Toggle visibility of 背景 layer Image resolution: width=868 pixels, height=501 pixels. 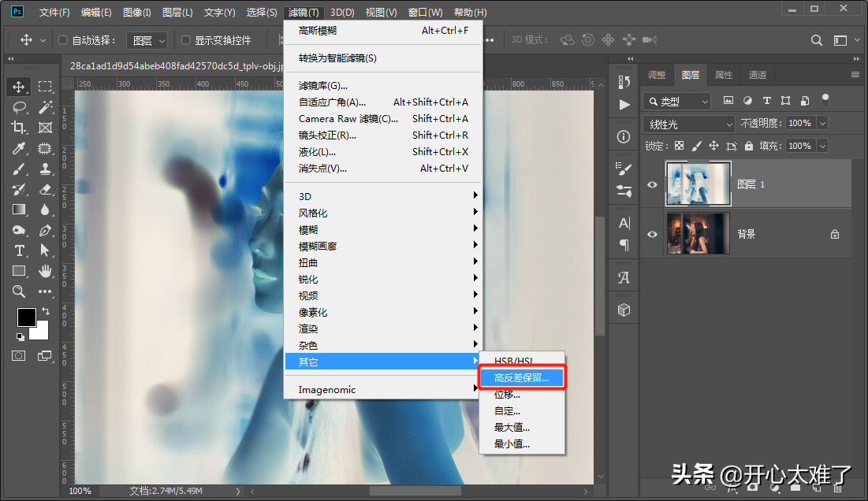point(652,234)
